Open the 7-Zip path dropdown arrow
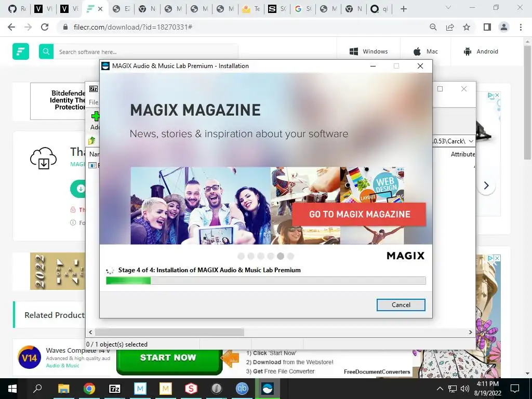This screenshot has width=532, height=399. coord(471,141)
